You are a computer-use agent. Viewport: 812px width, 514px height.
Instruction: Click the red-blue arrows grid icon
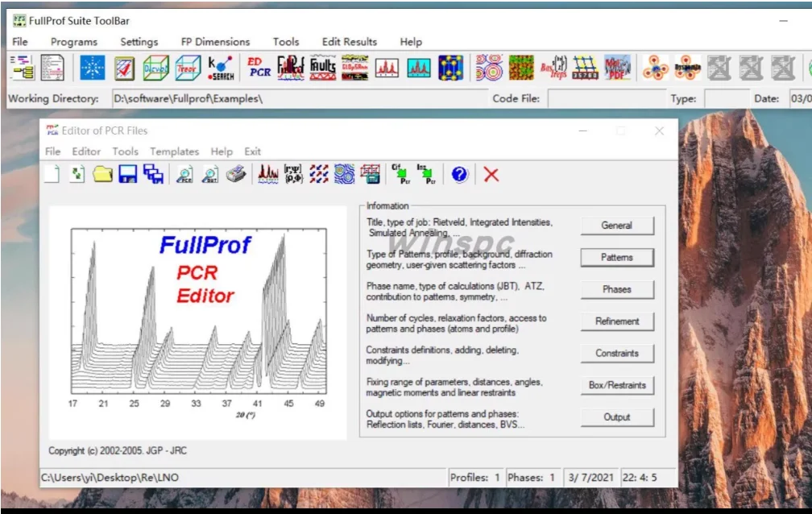[x=319, y=174]
